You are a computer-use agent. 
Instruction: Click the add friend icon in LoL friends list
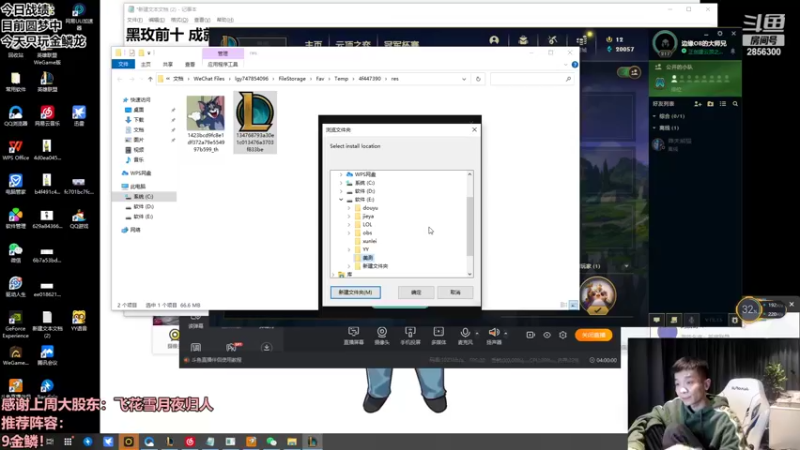697,104
